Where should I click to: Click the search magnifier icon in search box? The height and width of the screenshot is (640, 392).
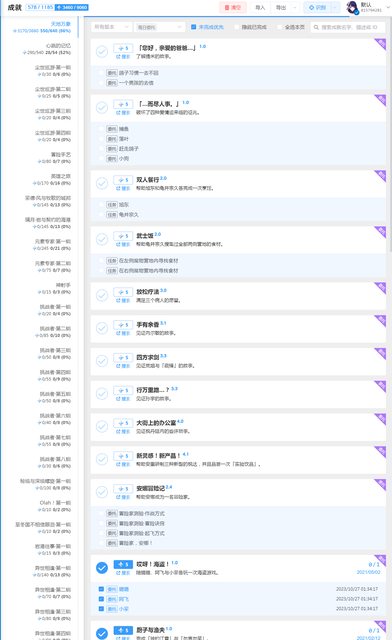pos(316,27)
